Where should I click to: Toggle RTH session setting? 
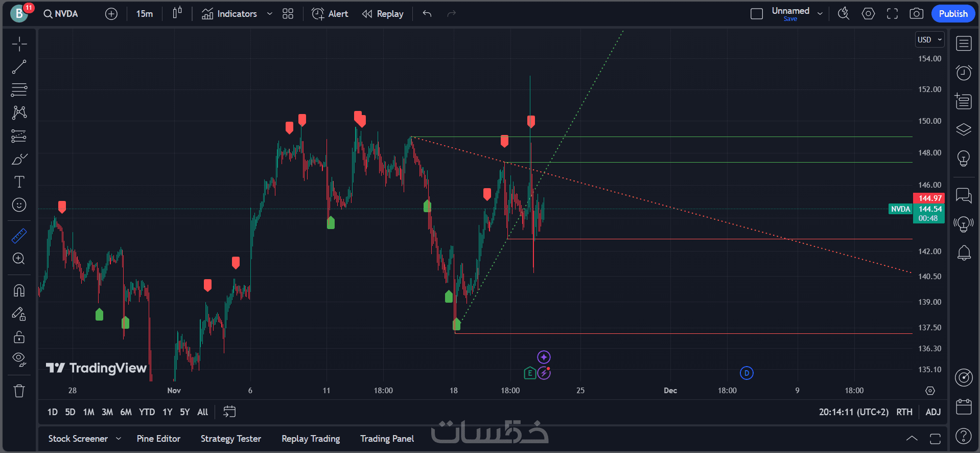(x=904, y=412)
